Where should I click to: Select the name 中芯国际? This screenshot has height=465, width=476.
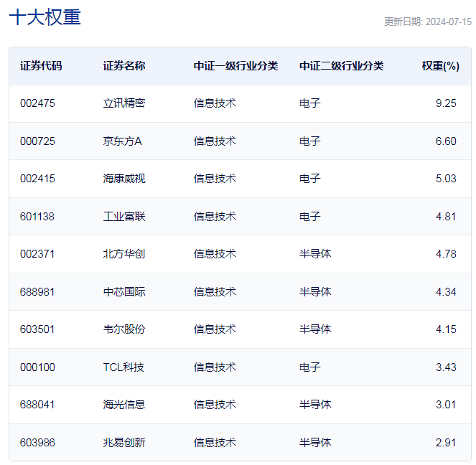tap(124, 292)
